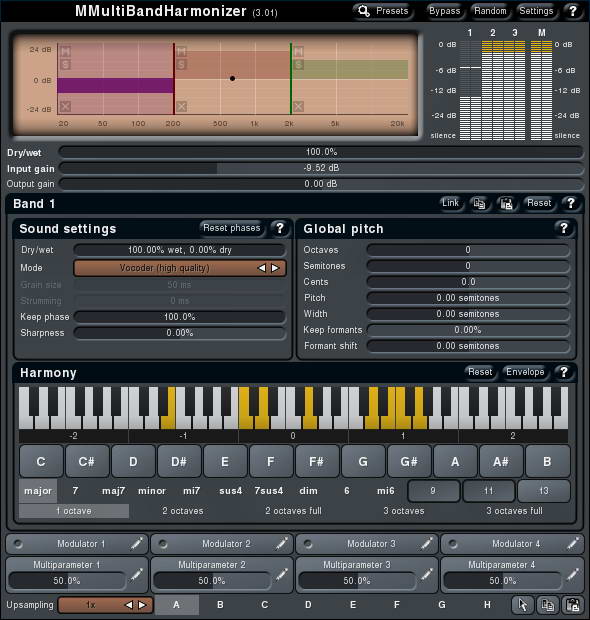Viewport: 590px width, 620px height.
Task: Disable band 1 with X icon
Action: [x=65, y=106]
